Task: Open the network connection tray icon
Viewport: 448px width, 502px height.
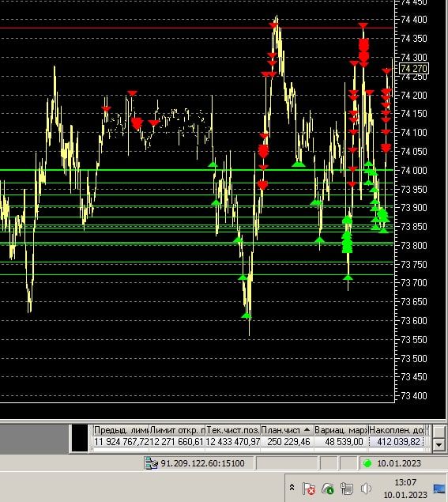Action: [347, 489]
